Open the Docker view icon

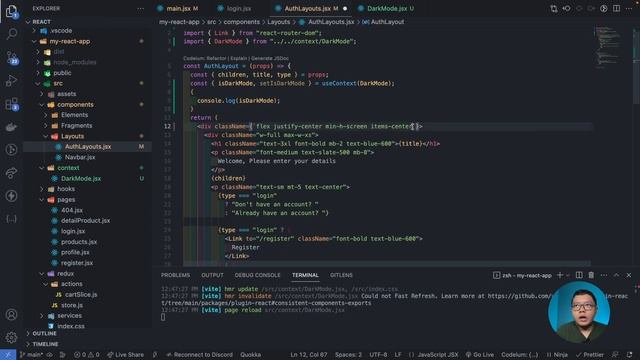pos(11,127)
